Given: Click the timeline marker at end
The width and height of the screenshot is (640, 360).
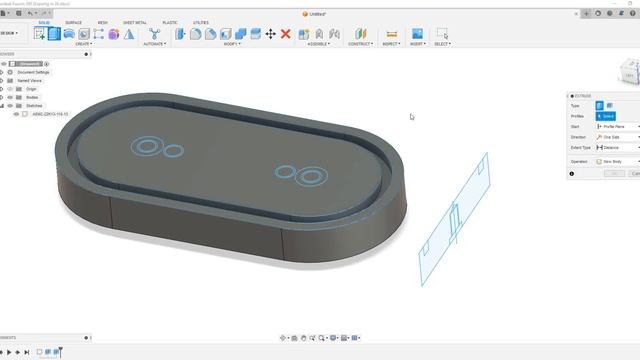Looking at the screenshot, I should [x=61, y=352].
